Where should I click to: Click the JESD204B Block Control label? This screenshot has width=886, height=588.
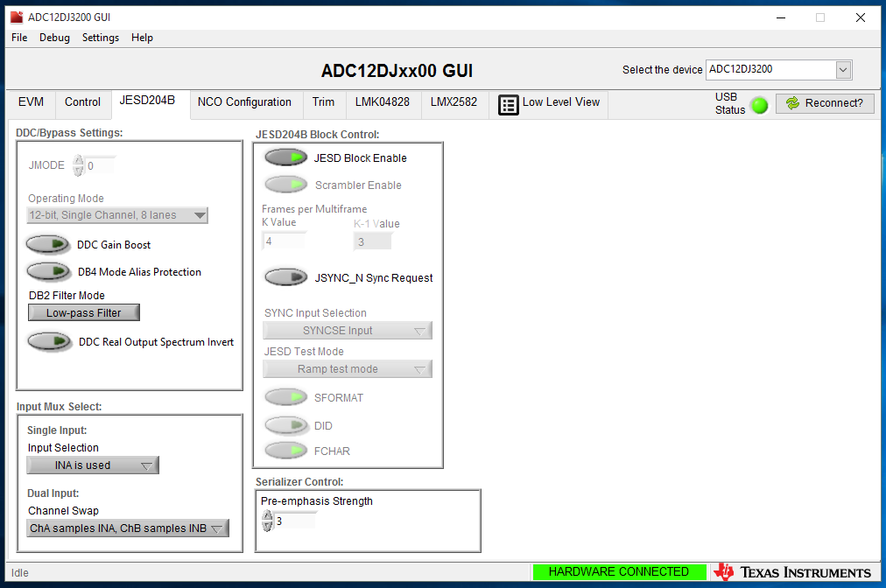click(x=318, y=135)
